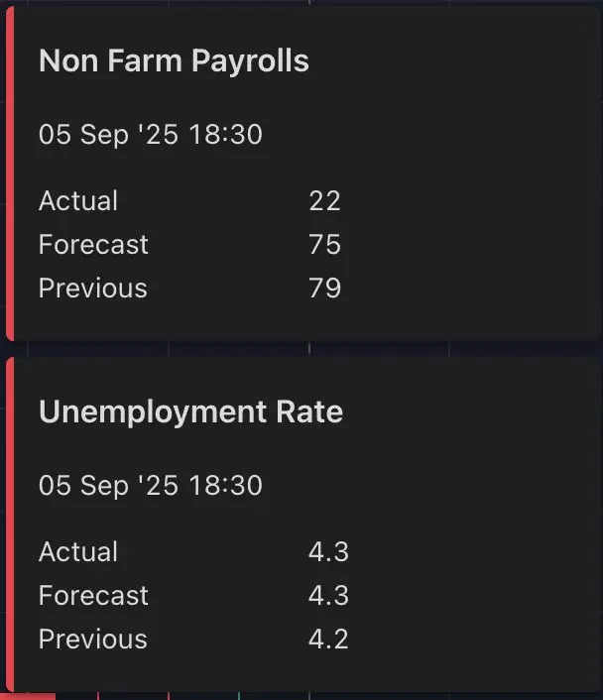Image resolution: width=603 pixels, height=700 pixels.
Task: Select the Forecast label in Non Farm Payrolls
Action: click(x=93, y=245)
